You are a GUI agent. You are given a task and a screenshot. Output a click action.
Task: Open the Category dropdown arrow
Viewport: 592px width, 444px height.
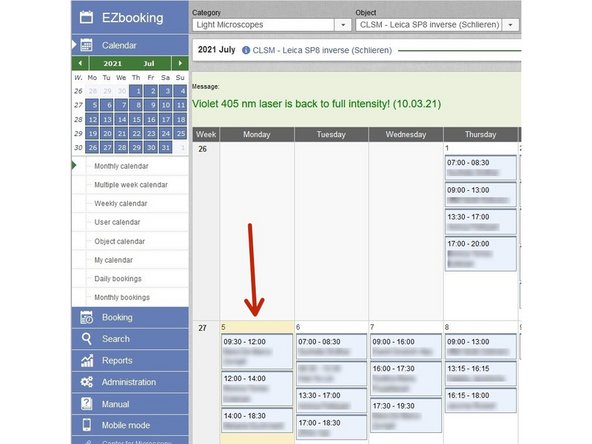343,25
